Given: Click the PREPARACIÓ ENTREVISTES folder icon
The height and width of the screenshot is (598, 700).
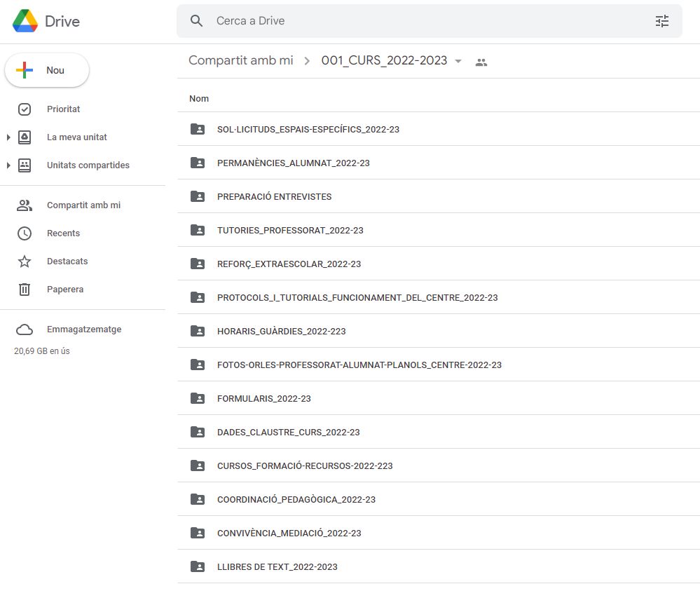Looking at the screenshot, I should 198,196.
